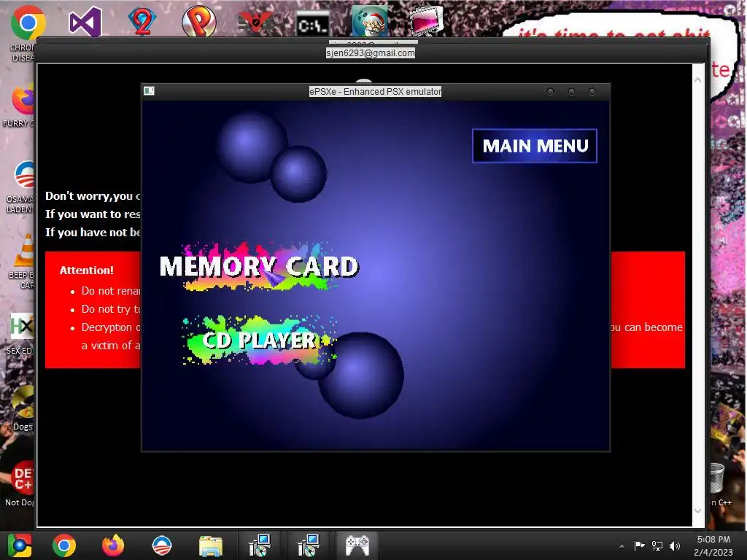
Task: Click "Don't worry,you" line in ransom note
Action: click(93, 196)
